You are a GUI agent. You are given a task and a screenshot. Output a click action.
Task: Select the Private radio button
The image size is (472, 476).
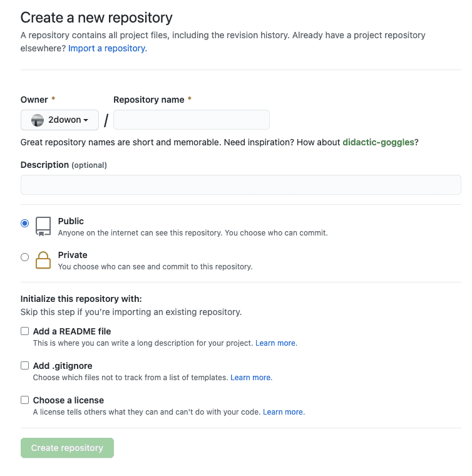tap(25, 257)
